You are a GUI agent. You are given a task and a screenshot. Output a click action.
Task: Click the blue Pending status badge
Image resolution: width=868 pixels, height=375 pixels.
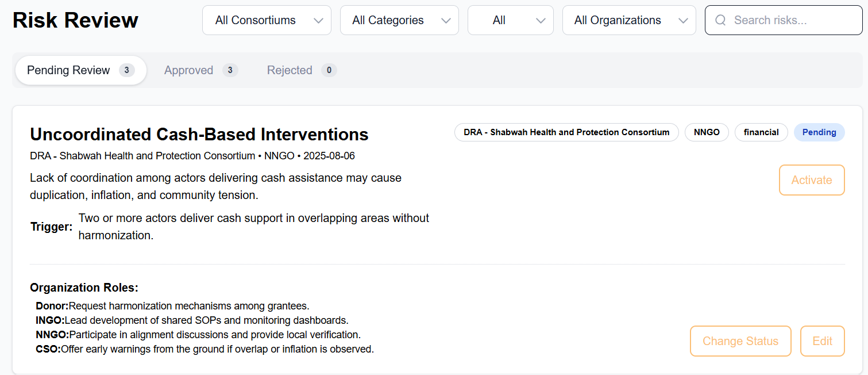click(x=819, y=132)
